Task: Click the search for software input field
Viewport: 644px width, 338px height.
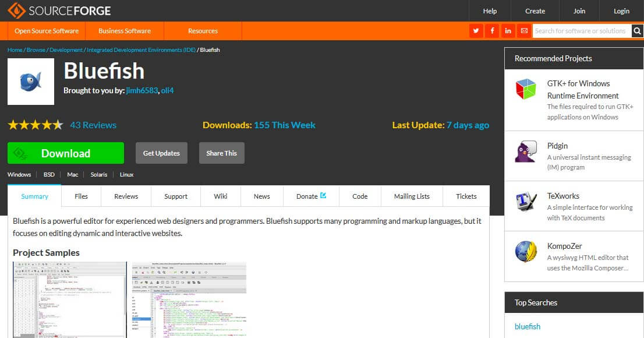Action: (x=579, y=30)
